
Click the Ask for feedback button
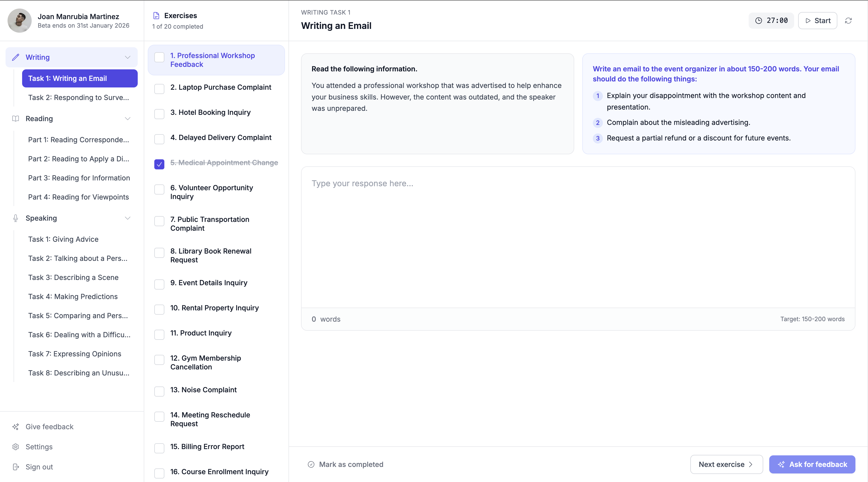(x=812, y=464)
